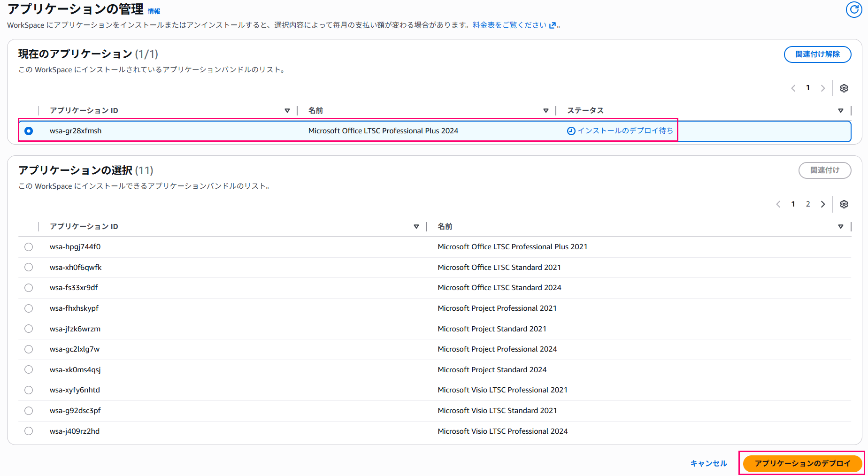
Task: Select Microsoft Office LTSC Professional Plus 2021
Action: [29, 246]
